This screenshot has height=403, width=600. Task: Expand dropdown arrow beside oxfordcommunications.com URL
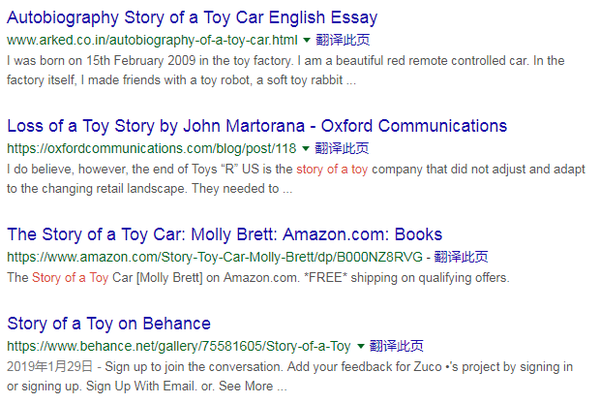[x=306, y=148]
